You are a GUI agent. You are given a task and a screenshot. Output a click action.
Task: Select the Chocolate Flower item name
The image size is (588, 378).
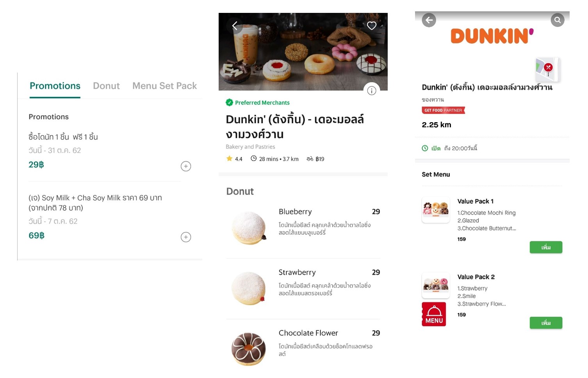pyautogui.click(x=308, y=333)
